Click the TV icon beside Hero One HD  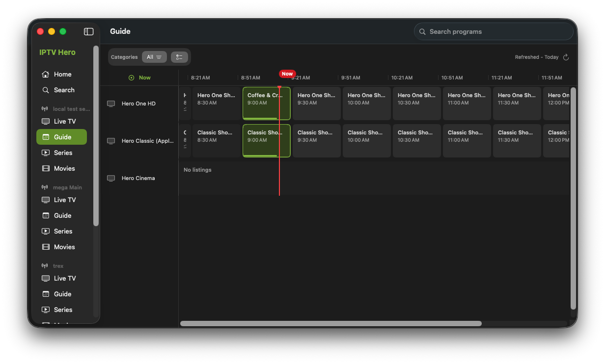(x=111, y=104)
